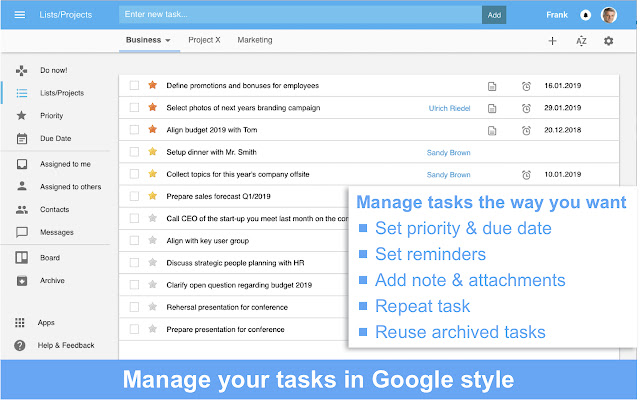Open Do now! in the sidebar

[54, 70]
